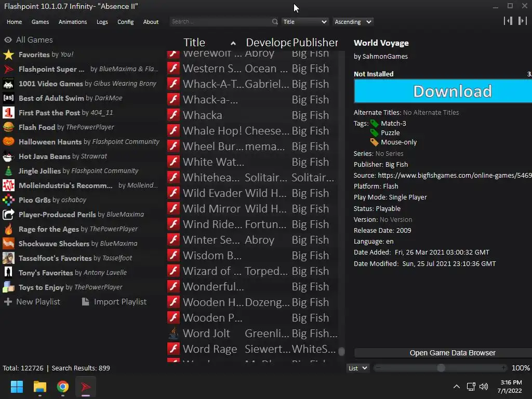Show All Games

coord(29,39)
